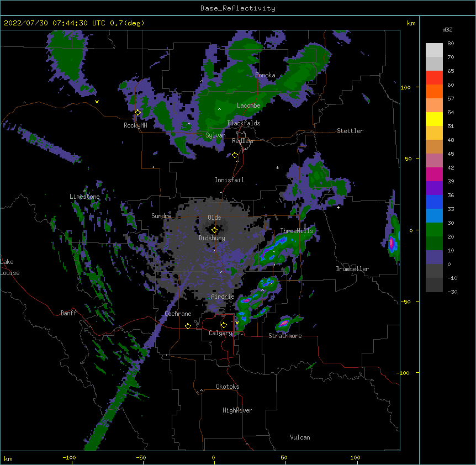The image size is (476, 465).
Task: Click the intense storm cell above Strathmore
Action: coord(284,324)
